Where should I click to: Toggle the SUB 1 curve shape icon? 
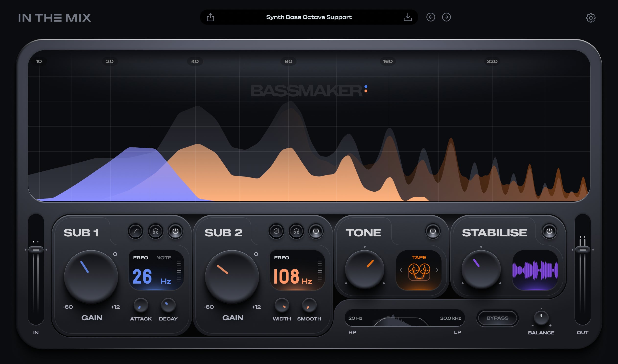point(136,231)
